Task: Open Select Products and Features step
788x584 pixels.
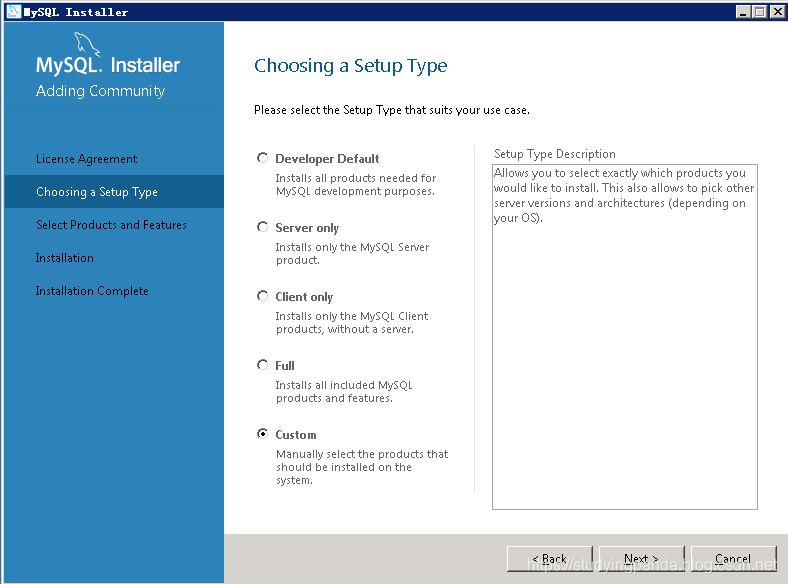Action: pyautogui.click(x=111, y=225)
